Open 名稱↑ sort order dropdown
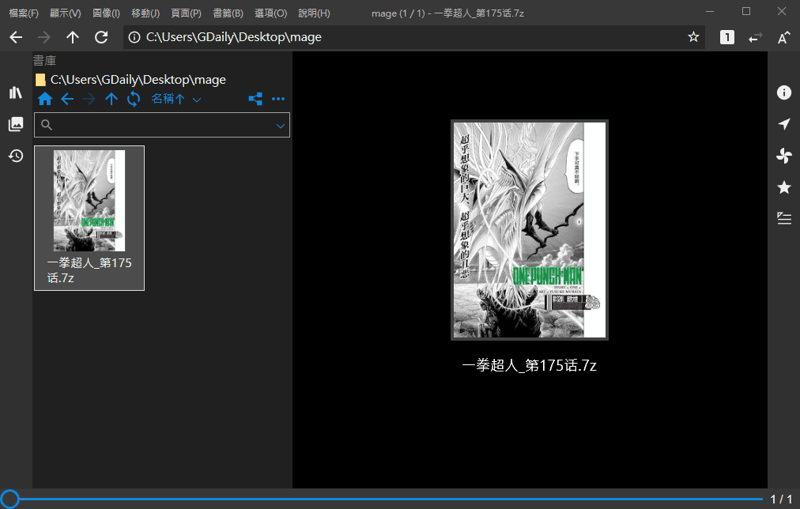This screenshot has width=800, height=509. pos(176,99)
